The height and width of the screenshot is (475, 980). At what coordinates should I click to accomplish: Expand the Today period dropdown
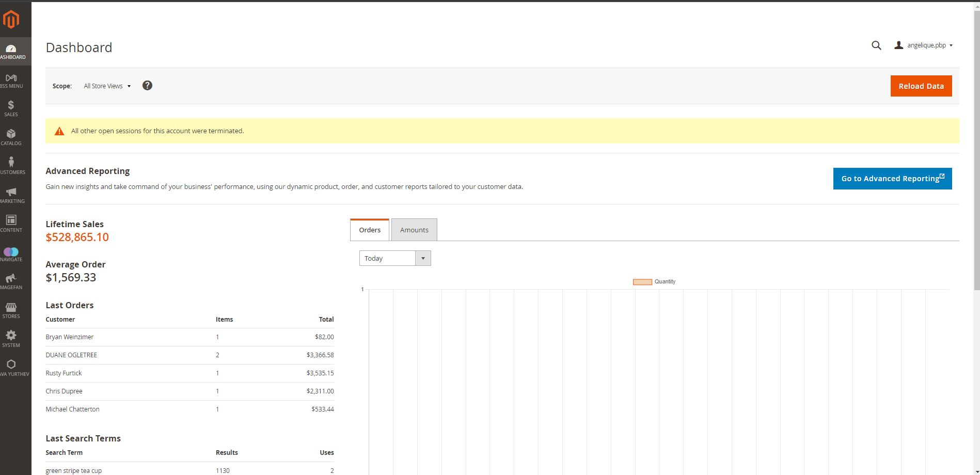(395, 258)
